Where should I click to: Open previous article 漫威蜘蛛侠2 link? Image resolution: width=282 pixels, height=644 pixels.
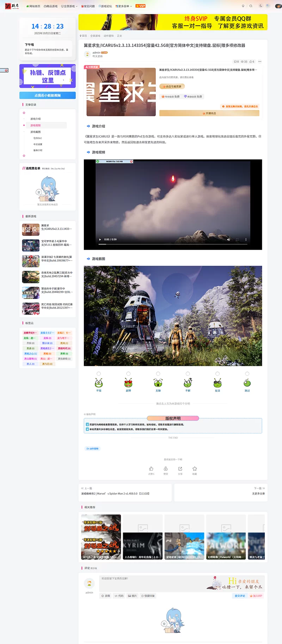pos(115,494)
